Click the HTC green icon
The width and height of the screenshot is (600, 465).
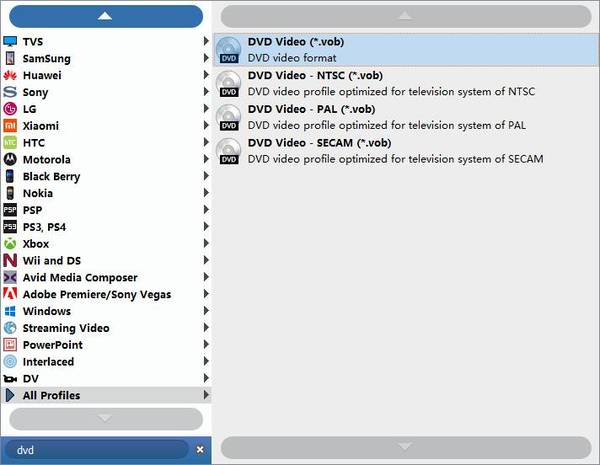point(10,142)
